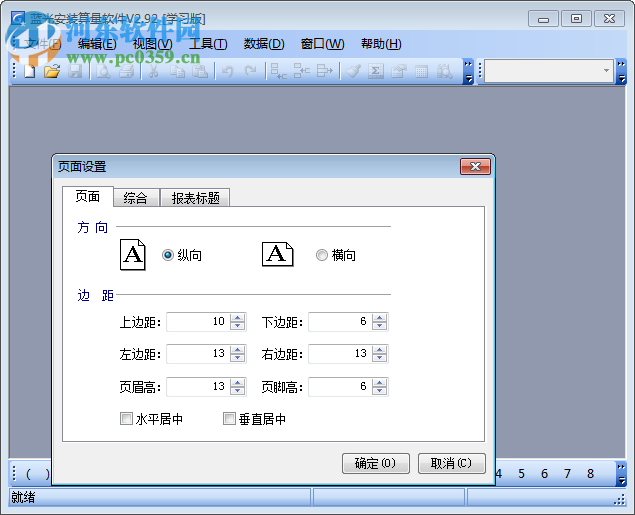The height and width of the screenshot is (515, 635).
Task: Open the 帮助(H) menu
Action: coord(381,44)
